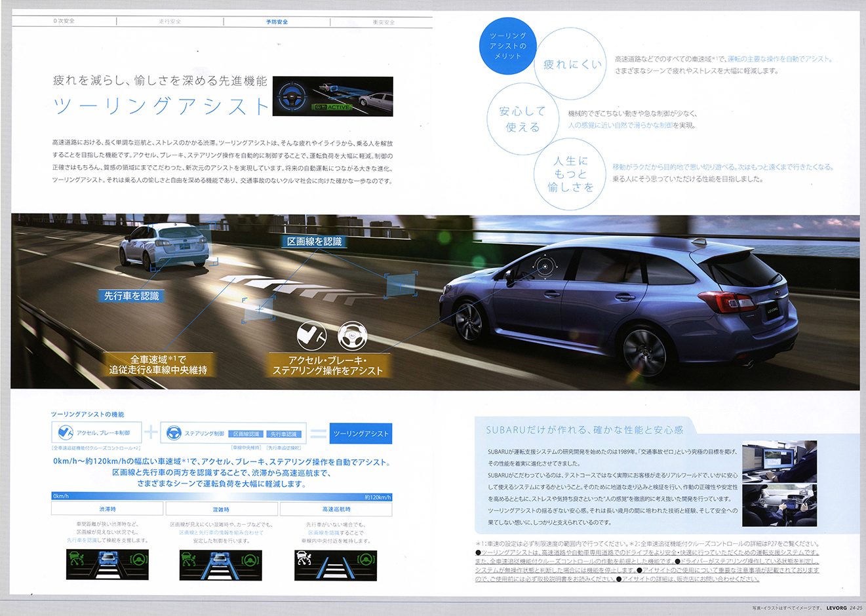Click the ツーリングアシストの機能 section heading
Image resolution: width=866 pixels, height=616 pixels.
pyautogui.click(x=88, y=414)
